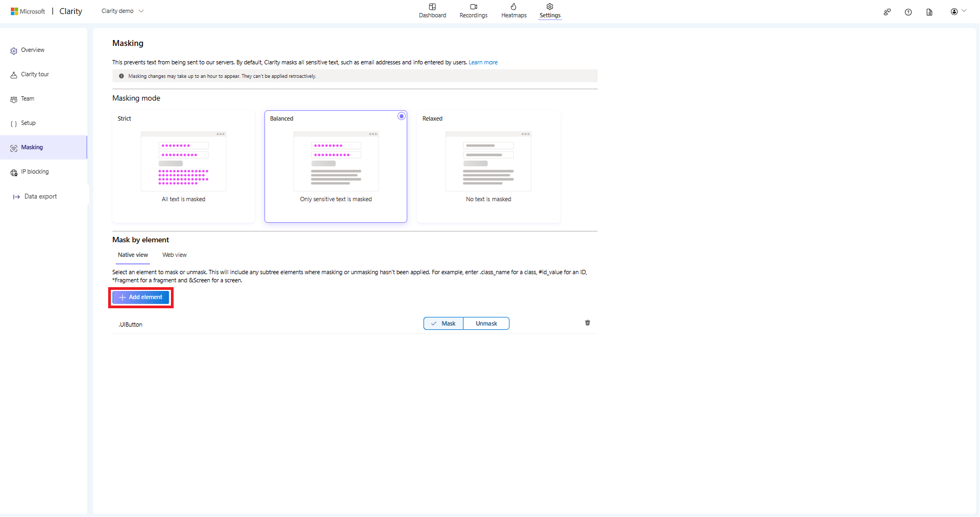Delete the .UIButton element with trash icon
The height and width of the screenshot is (517, 980).
click(587, 323)
